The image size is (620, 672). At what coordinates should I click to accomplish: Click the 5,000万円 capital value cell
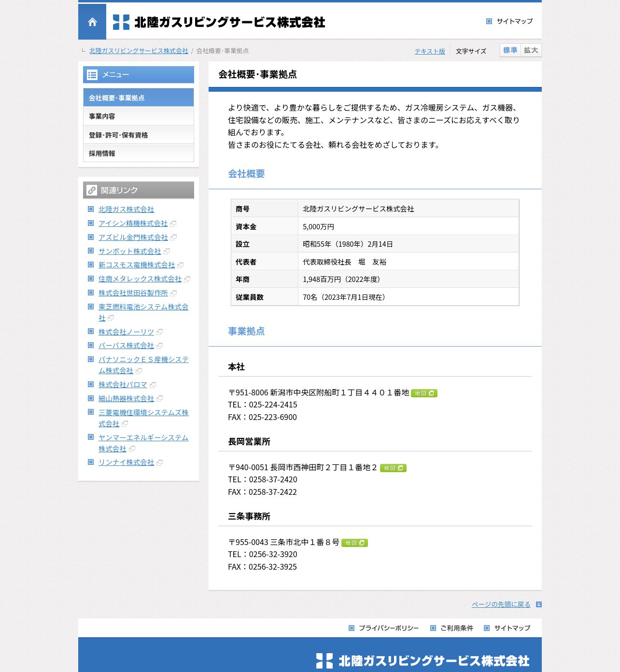click(409, 226)
